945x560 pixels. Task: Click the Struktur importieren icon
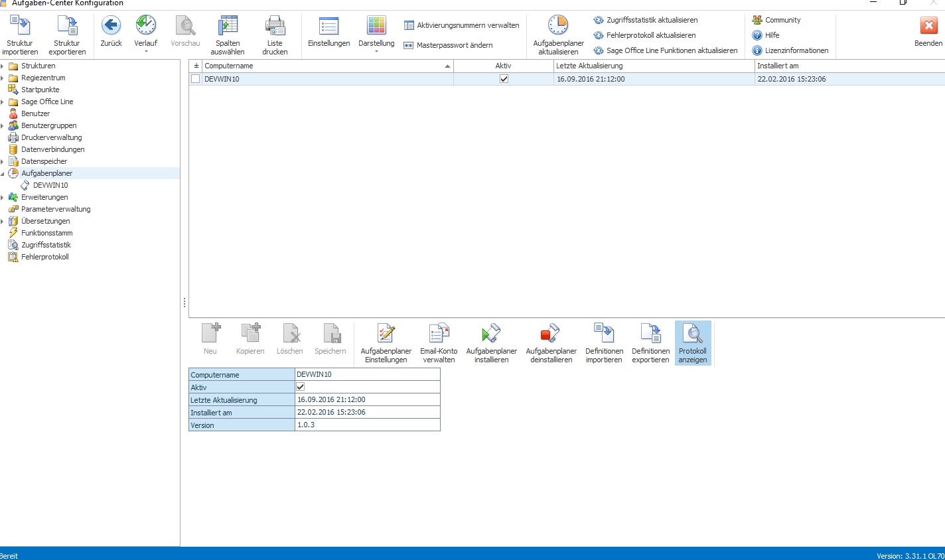20,26
